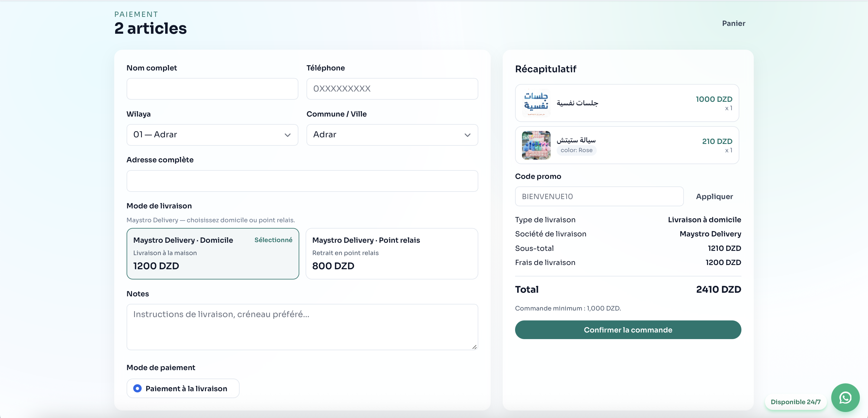Click inside the Notes text area
This screenshot has width=868, height=418.
pyautogui.click(x=302, y=327)
